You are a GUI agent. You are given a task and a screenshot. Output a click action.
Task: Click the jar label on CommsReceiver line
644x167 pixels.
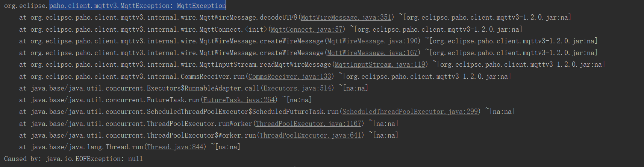tap(427, 77)
